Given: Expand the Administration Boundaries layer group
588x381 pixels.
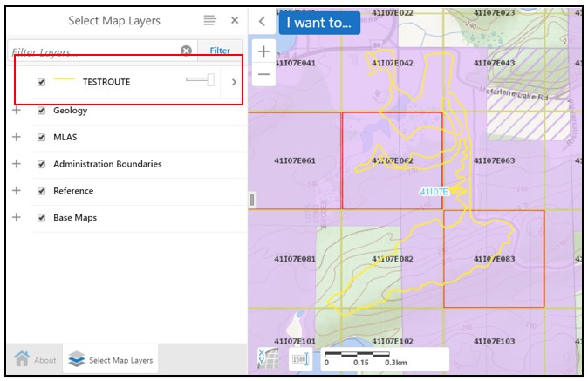Looking at the screenshot, I should [x=16, y=164].
